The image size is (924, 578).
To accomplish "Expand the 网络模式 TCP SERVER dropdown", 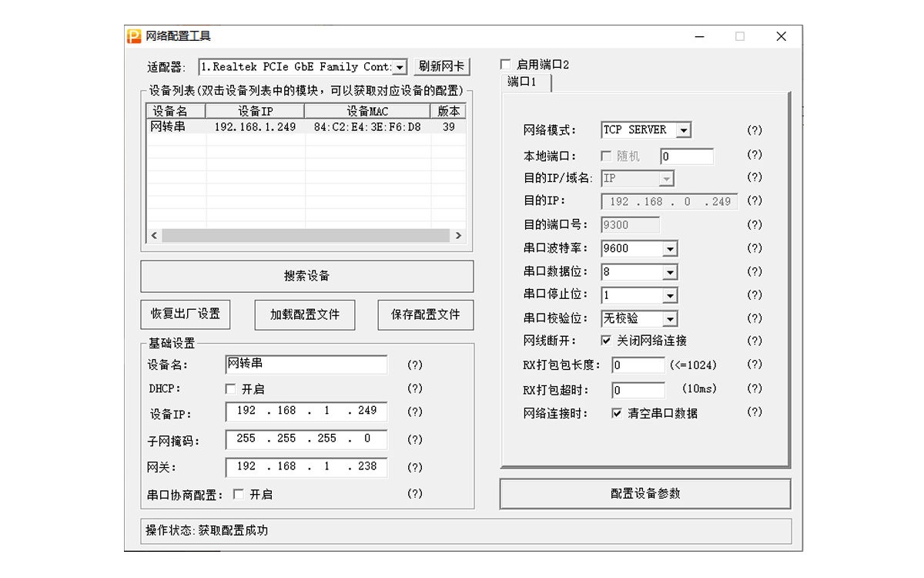I will click(x=683, y=130).
